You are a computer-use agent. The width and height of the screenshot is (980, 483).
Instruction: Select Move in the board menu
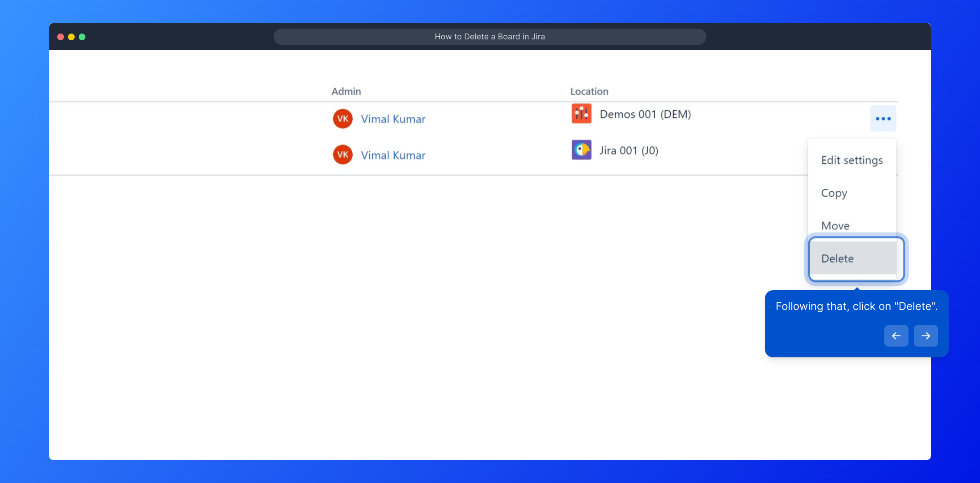pyautogui.click(x=835, y=225)
